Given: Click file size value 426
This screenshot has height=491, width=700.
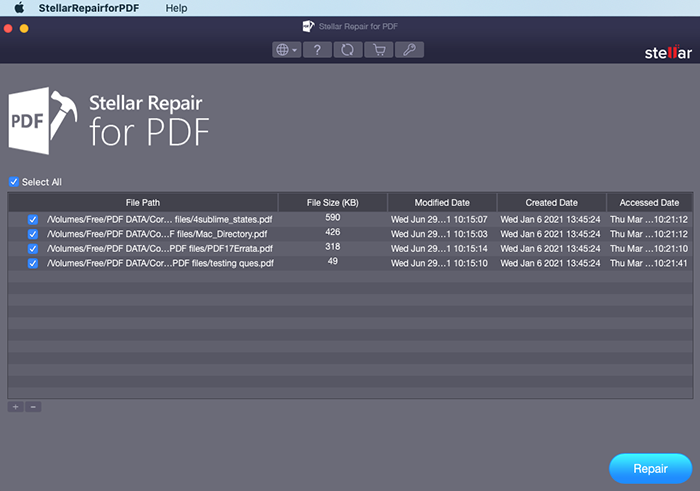Looking at the screenshot, I should [x=333, y=232].
